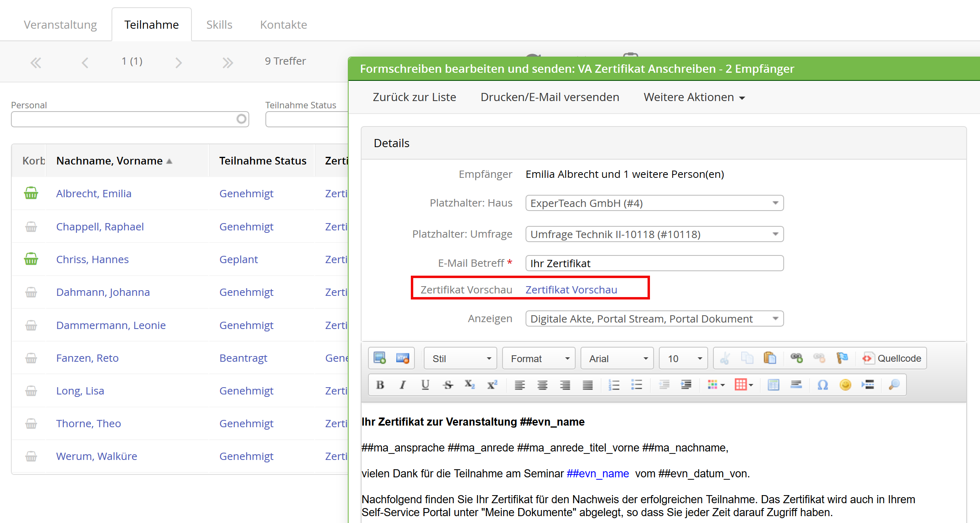This screenshot has height=523, width=980.
Task: Open the Format dropdown in the editor
Action: point(539,359)
